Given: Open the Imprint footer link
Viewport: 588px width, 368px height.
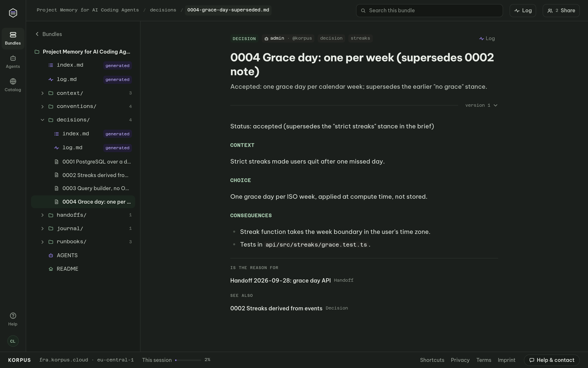Looking at the screenshot, I should 506,360.
